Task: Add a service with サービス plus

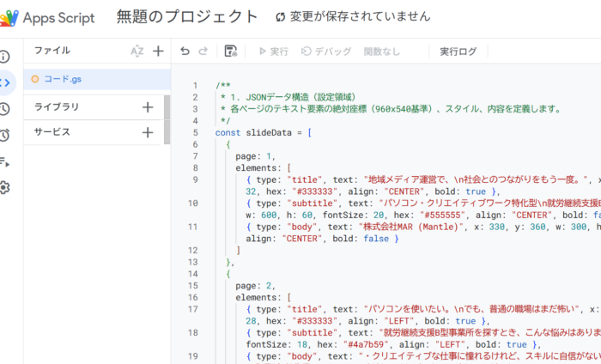Action: point(148,133)
